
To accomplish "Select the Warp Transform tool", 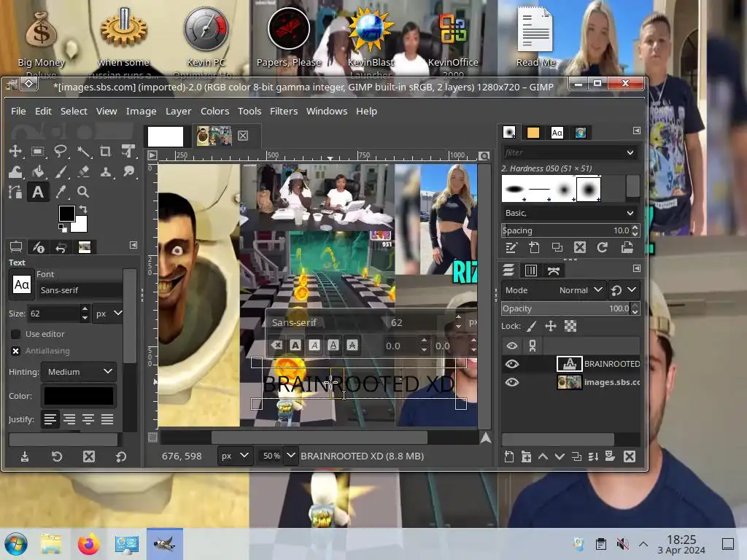I will coord(15,172).
